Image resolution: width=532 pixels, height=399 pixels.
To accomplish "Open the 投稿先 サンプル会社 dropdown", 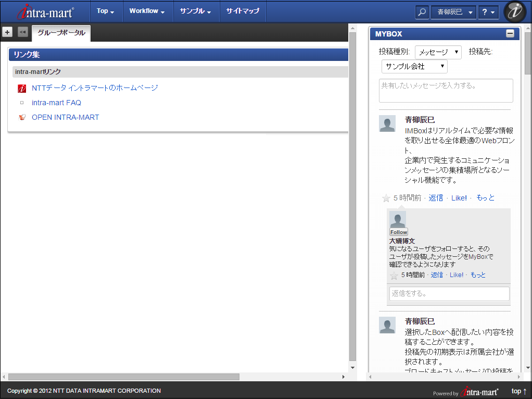I will (414, 67).
